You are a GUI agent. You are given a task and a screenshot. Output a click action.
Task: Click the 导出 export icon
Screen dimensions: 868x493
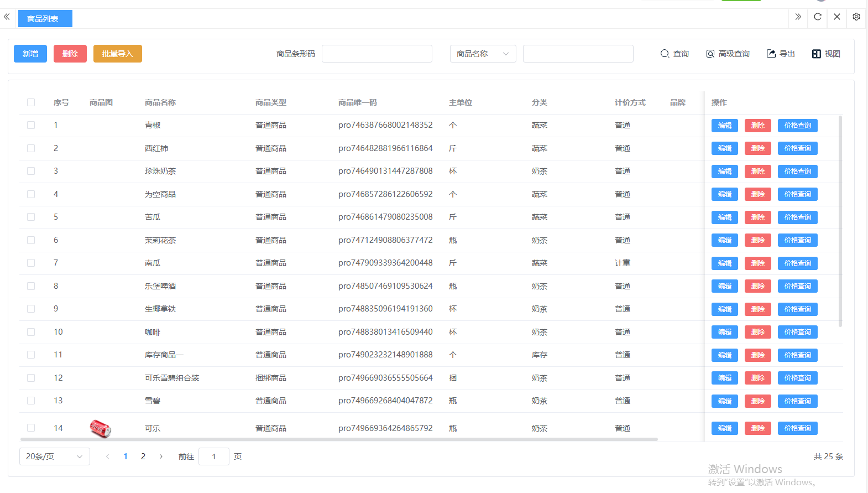[771, 54]
